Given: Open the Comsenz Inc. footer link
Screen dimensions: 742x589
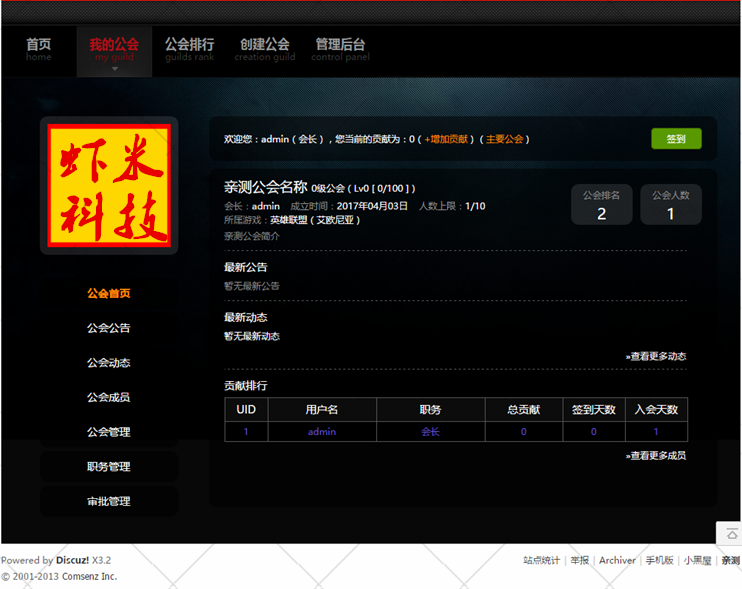Looking at the screenshot, I should pyautogui.click(x=89, y=577).
